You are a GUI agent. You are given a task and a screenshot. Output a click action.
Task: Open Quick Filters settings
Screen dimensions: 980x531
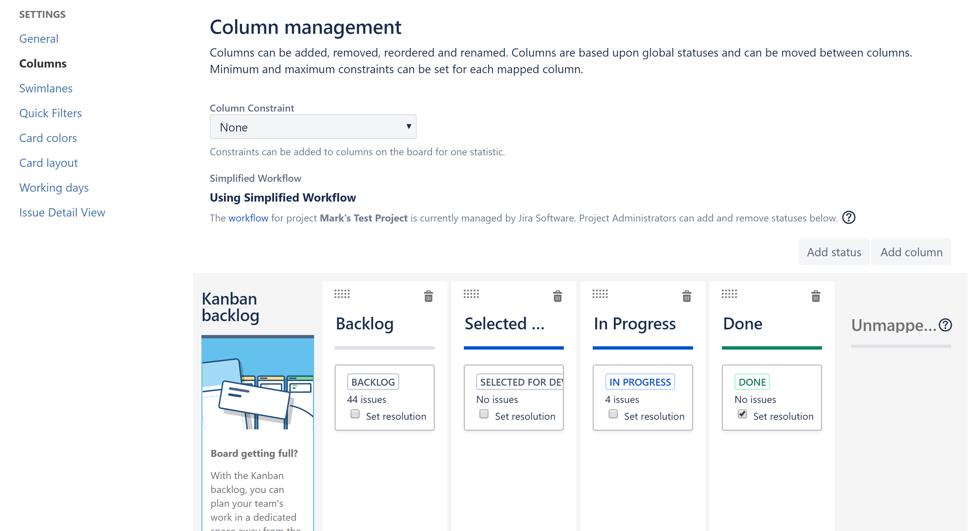coord(51,113)
